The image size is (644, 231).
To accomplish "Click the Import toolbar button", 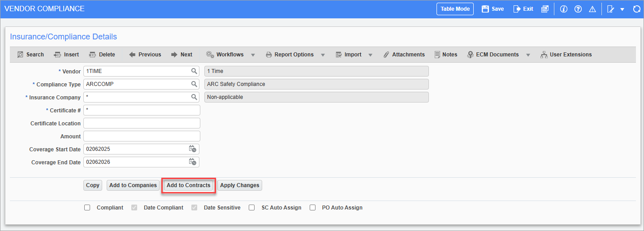I will pyautogui.click(x=348, y=55).
